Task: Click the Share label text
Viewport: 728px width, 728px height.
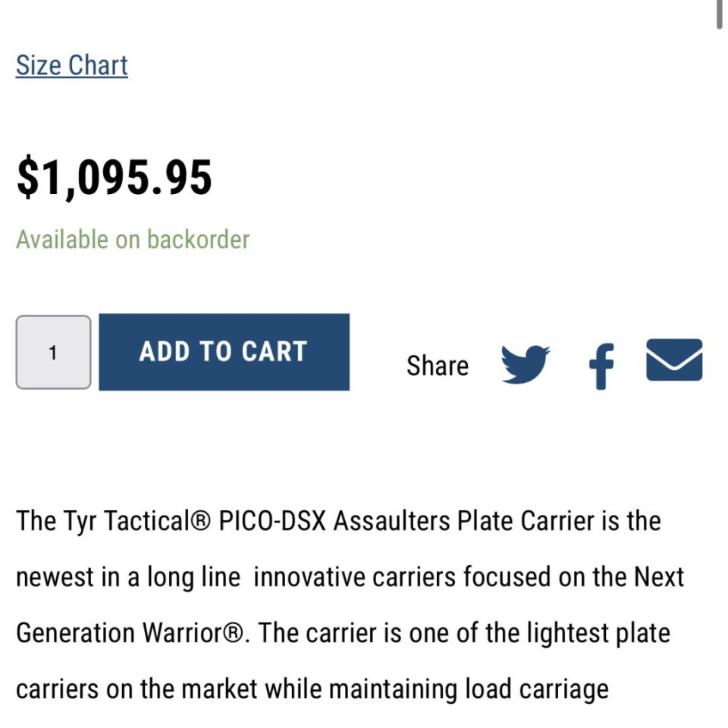Action: point(438,365)
